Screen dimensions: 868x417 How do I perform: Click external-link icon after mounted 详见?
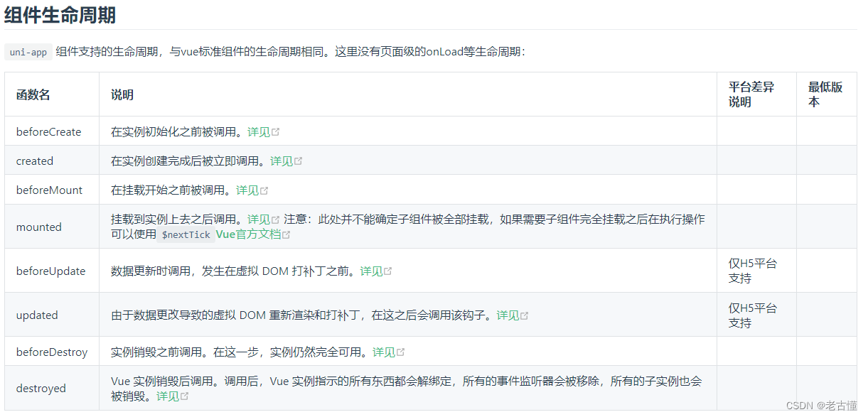[x=276, y=220]
